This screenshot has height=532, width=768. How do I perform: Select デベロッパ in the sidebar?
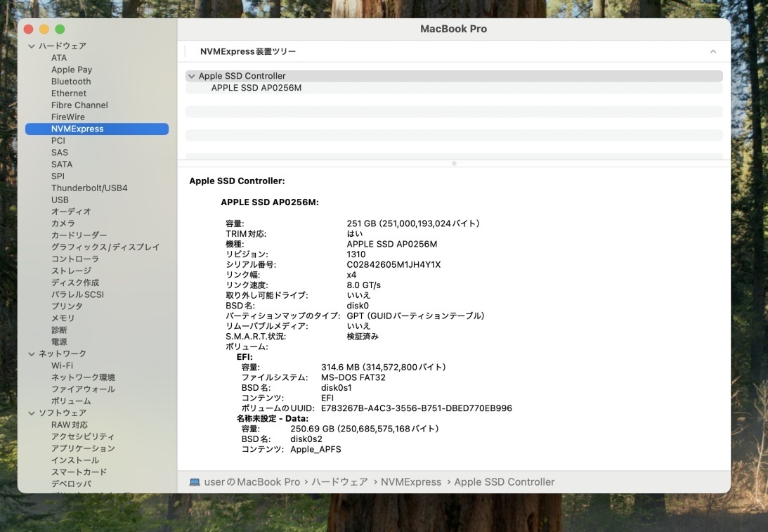click(x=71, y=484)
